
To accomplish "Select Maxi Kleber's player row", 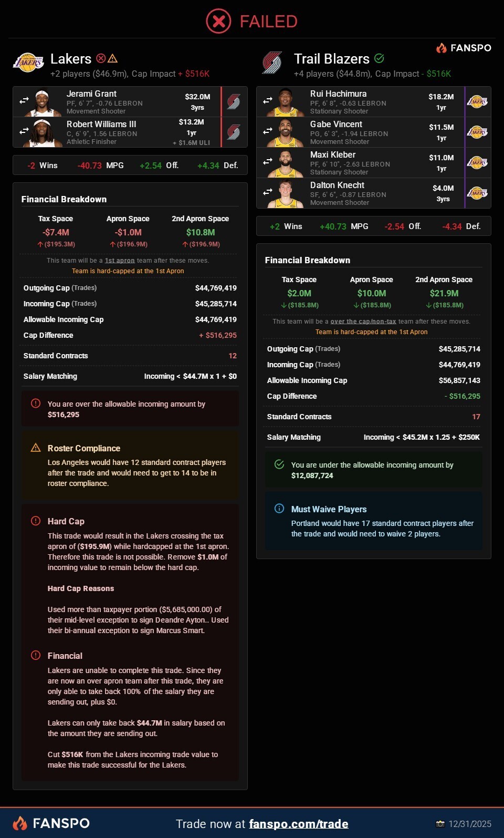I will click(374, 163).
